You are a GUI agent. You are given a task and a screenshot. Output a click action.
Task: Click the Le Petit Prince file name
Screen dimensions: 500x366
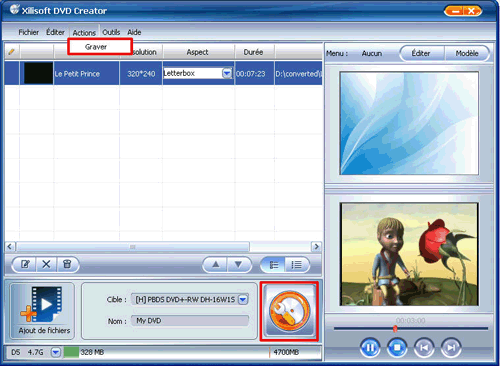click(x=77, y=74)
